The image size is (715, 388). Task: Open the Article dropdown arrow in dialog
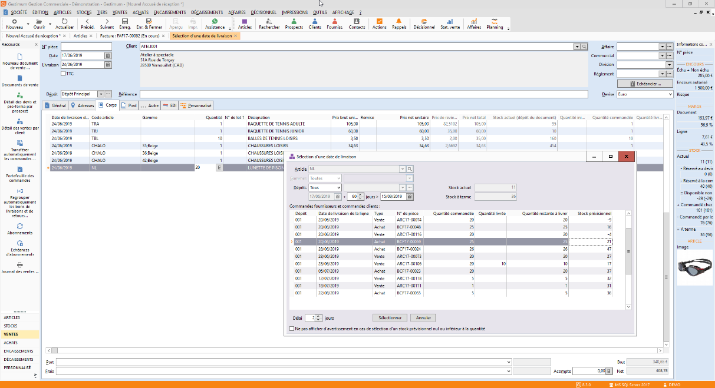click(x=402, y=169)
